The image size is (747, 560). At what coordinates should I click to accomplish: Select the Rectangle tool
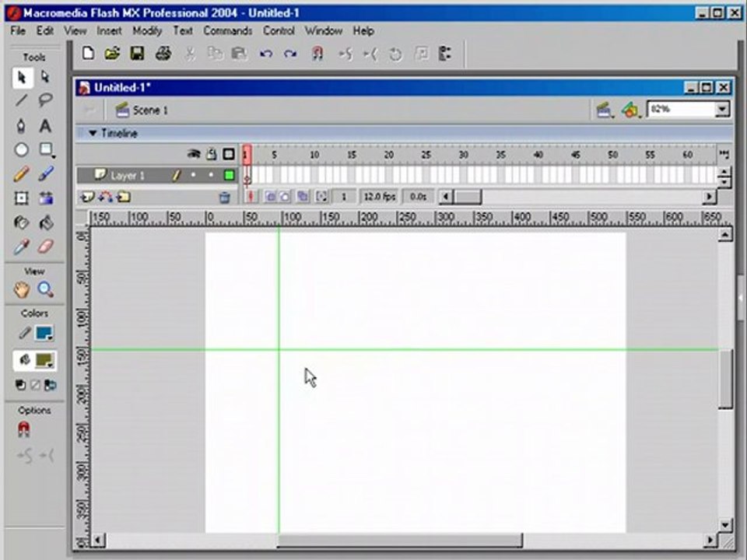(x=46, y=150)
